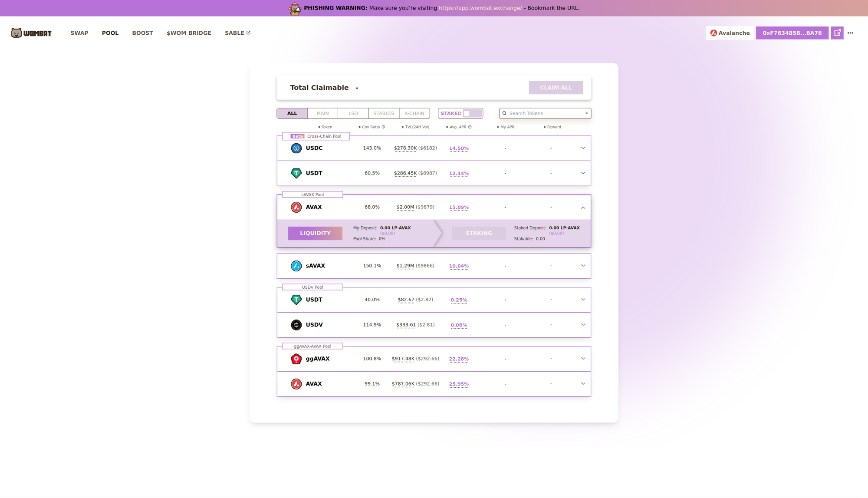Sort by TVL(24H Vol) column

tap(415, 127)
